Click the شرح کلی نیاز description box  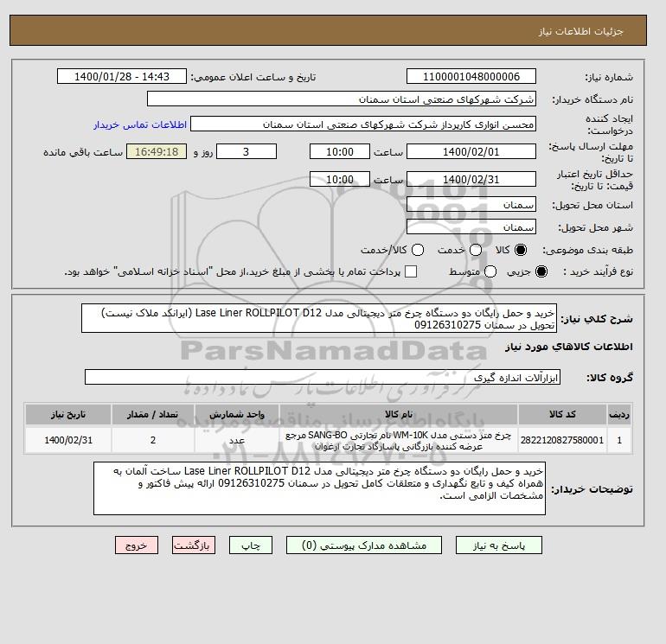(x=319, y=318)
